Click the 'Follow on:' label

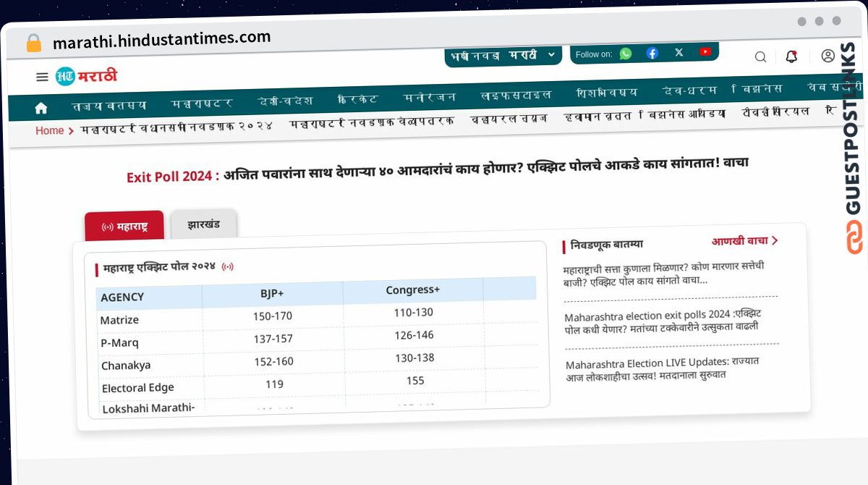593,54
